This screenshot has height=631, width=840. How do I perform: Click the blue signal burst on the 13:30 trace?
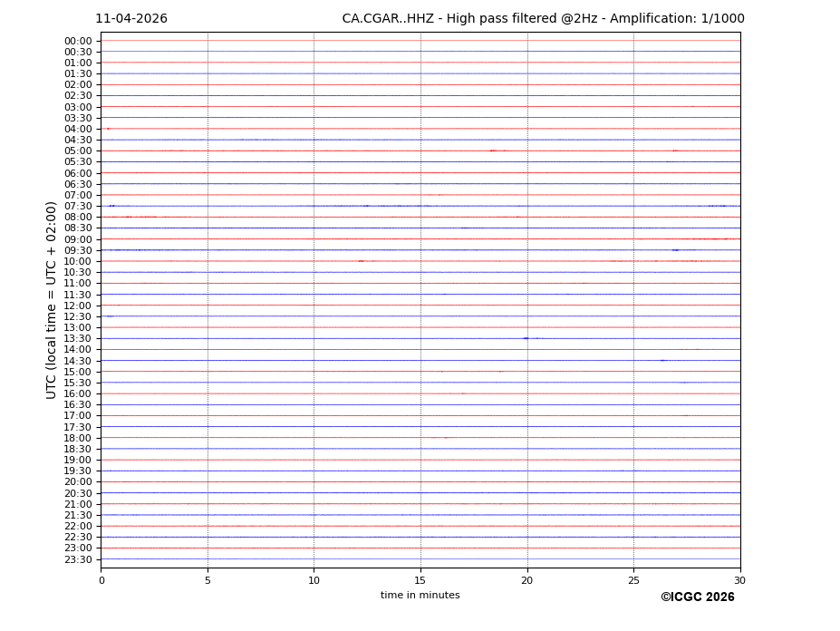[526, 338]
